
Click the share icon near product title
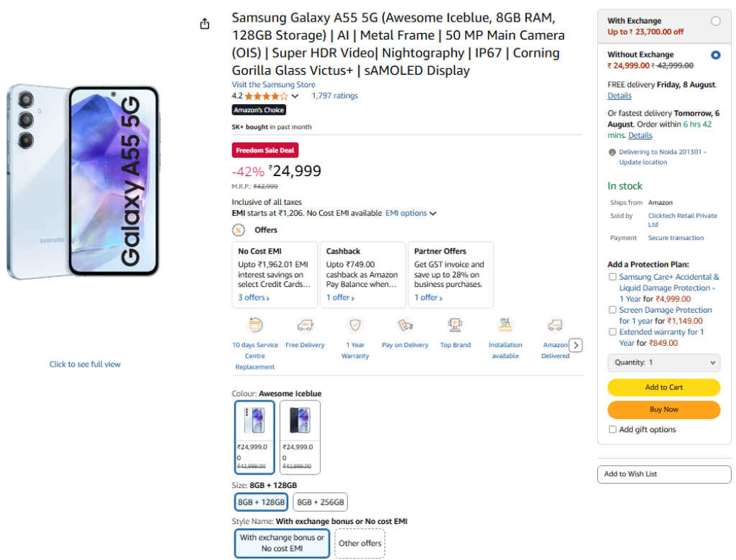coord(204,23)
